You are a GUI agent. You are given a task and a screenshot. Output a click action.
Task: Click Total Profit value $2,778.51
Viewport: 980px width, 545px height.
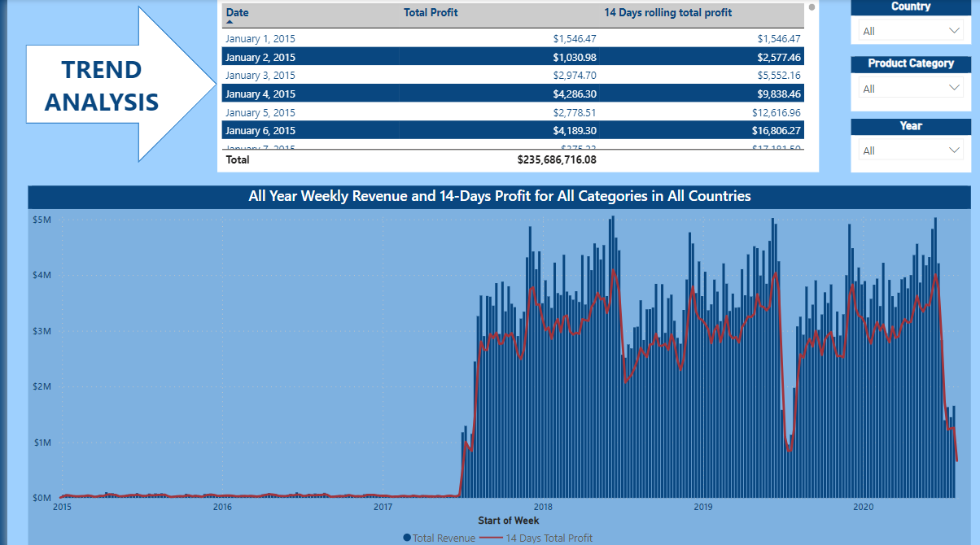point(575,113)
